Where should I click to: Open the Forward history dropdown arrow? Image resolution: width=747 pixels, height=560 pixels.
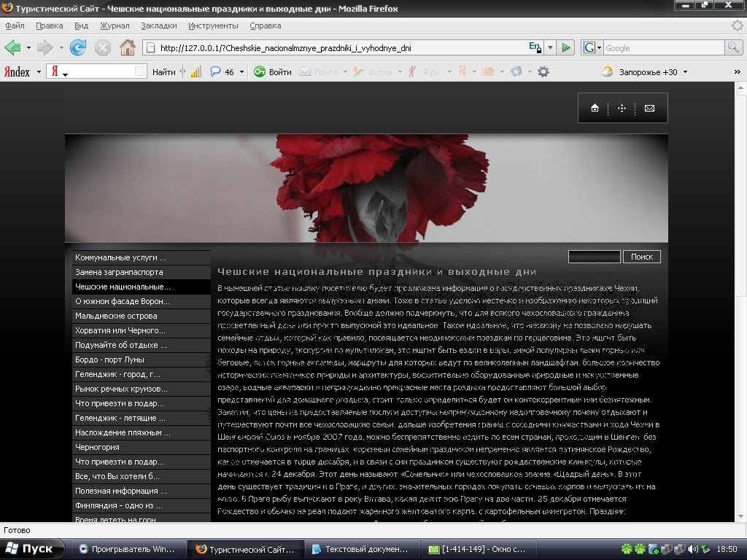(x=61, y=47)
